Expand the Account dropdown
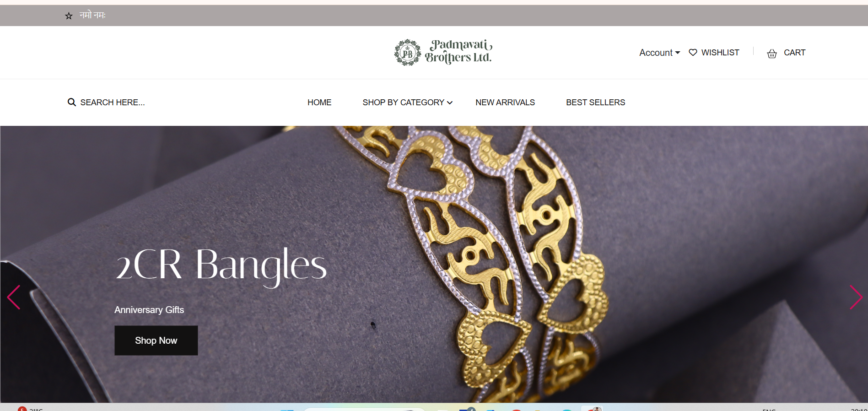The width and height of the screenshot is (868, 411). pyautogui.click(x=659, y=53)
